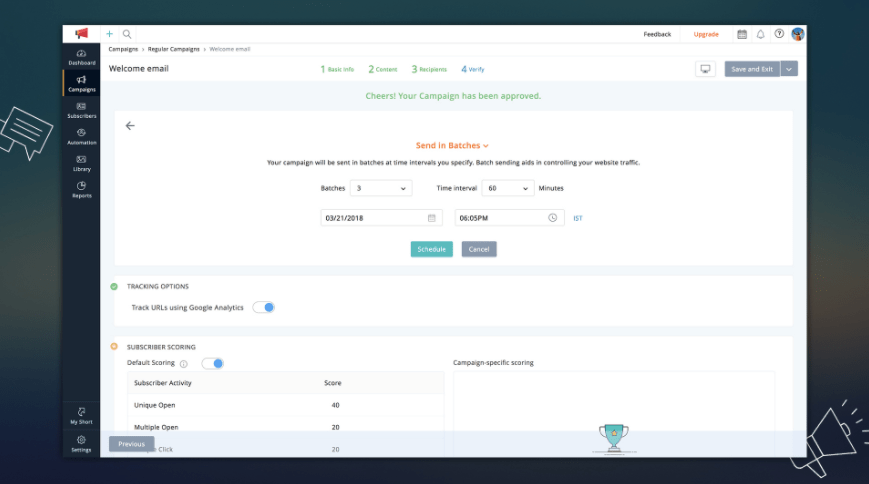Click the user profile avatar
Viewport: 869px width, 484px height.
(798, 34)
